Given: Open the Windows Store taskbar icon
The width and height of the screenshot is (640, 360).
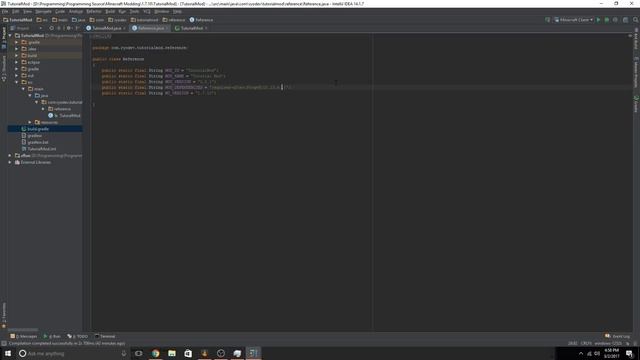Looking at the screenshot, I should tap(188, 353).
